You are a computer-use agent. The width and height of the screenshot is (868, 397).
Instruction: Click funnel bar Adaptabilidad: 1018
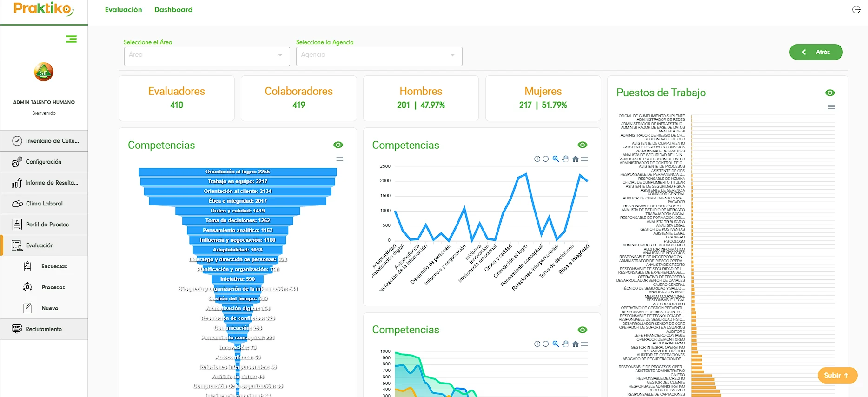tap(238, 250)
